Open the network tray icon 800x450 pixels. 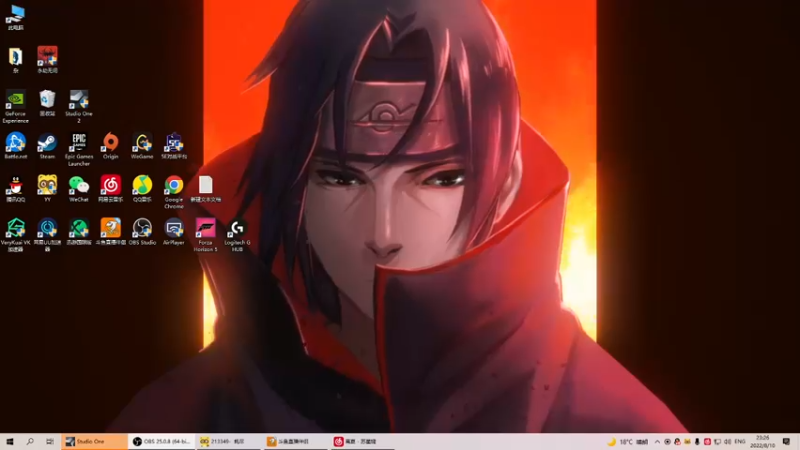[x=717, y=441]
